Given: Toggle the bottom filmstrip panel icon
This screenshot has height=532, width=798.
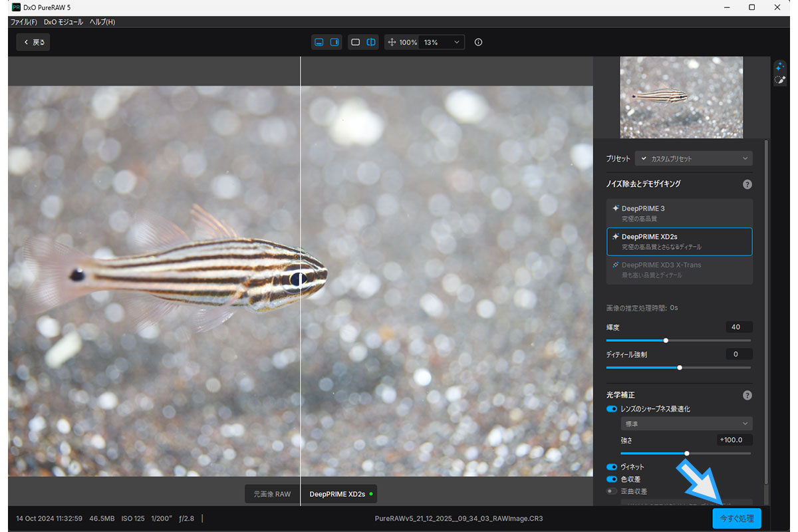Looking at the screenshot, I should [319, 42].
